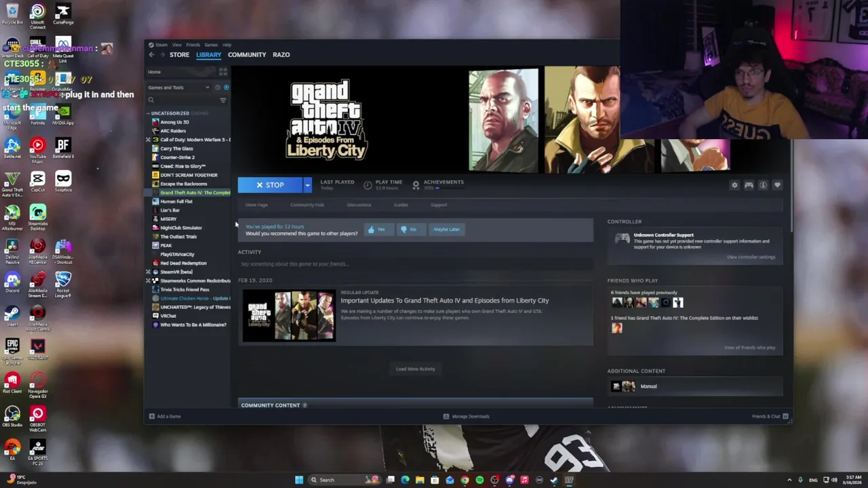
Task: Click the controller icon near game header
Action: [x=749, y=185]
